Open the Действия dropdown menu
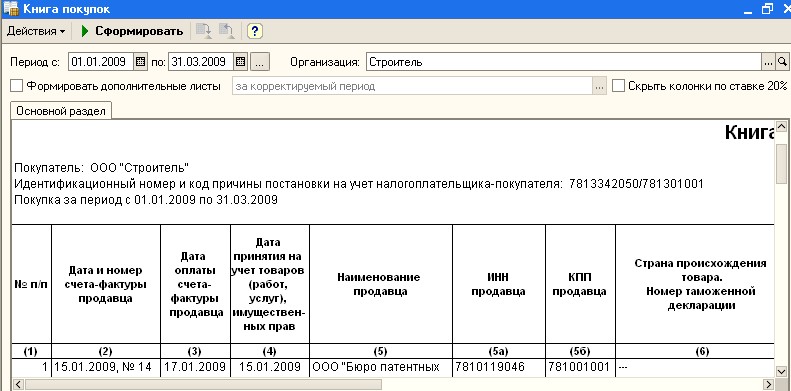This screenshot has width=791, height=391. point(36,31)
